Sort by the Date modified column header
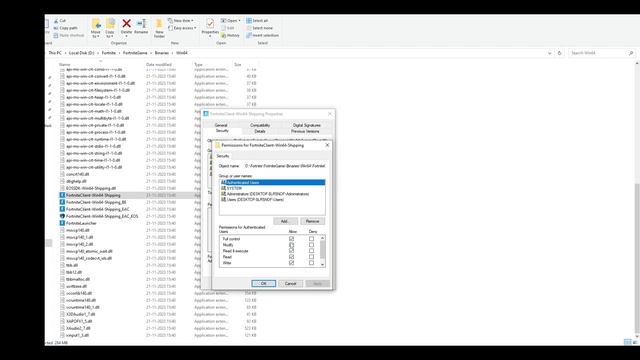 tap(159, 64)
